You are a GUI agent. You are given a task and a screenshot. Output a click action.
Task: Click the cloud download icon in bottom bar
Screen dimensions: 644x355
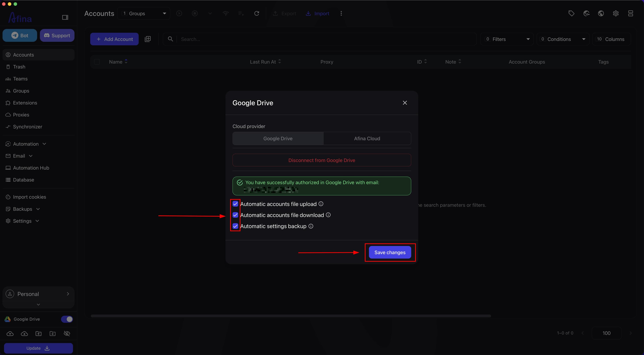[x=24, y=334]
